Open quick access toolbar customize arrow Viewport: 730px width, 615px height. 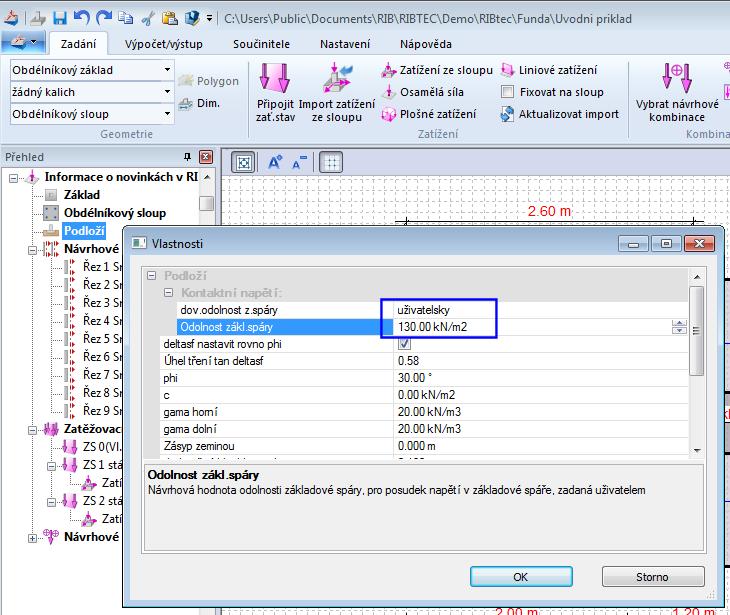210,19
